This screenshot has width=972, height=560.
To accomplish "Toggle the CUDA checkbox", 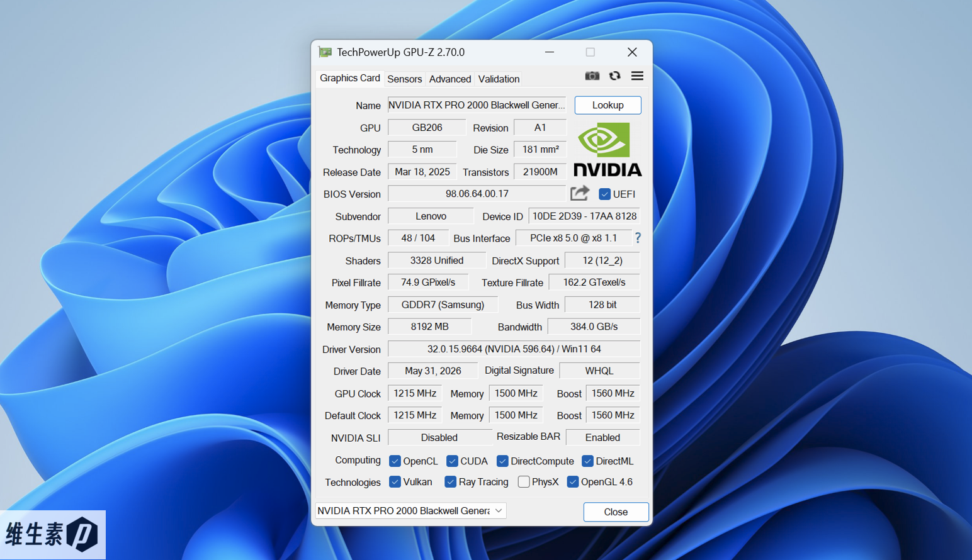I will pyautogui.click(x=452, y=461).
